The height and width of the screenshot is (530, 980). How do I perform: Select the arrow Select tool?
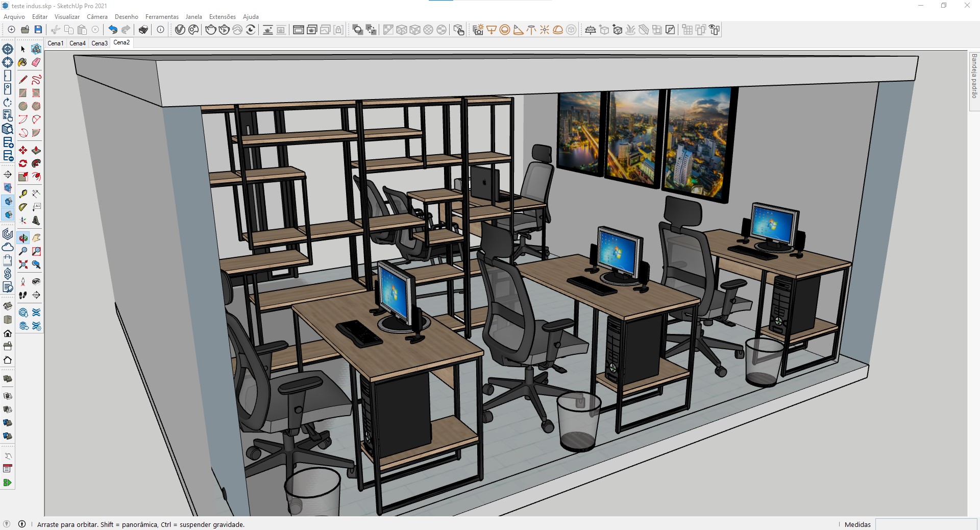pyautogui.click(x=22, y=49)
